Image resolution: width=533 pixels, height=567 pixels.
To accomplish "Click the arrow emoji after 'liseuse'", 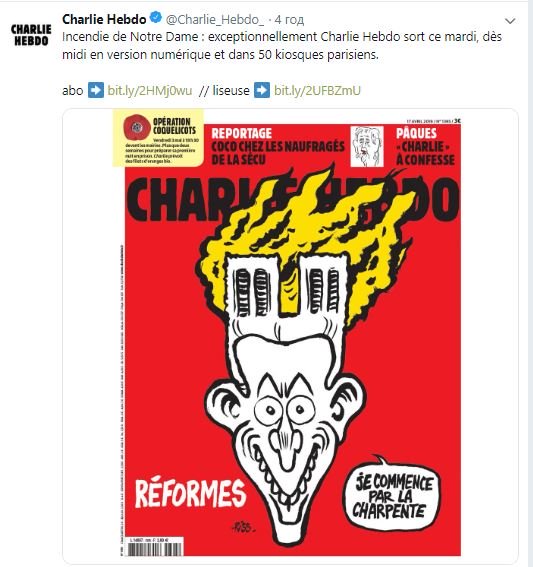I will click(262, 90).
